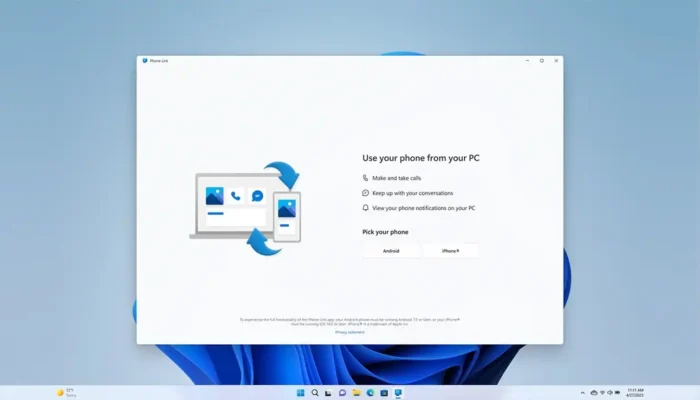The width and height of the screenshot is (700, 400).
Task: Launch Microsoft Edge from the taskbar
Action: coord(370,393)
